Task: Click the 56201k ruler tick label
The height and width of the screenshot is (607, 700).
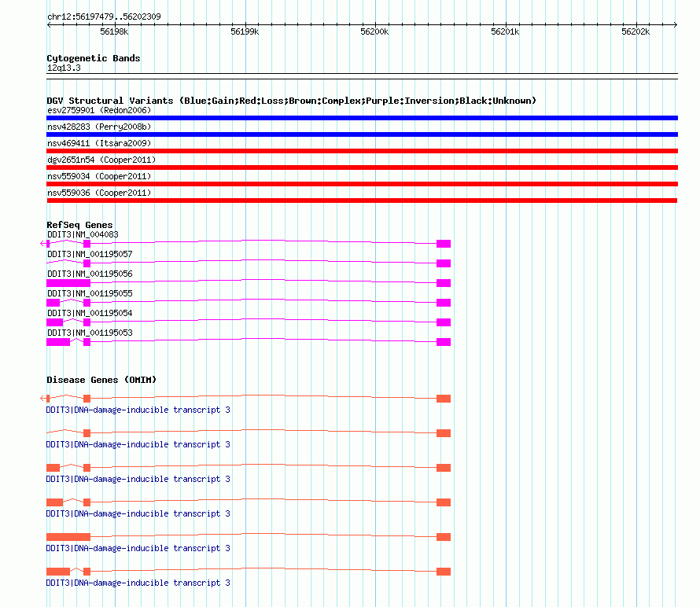Action: [505, 31]
